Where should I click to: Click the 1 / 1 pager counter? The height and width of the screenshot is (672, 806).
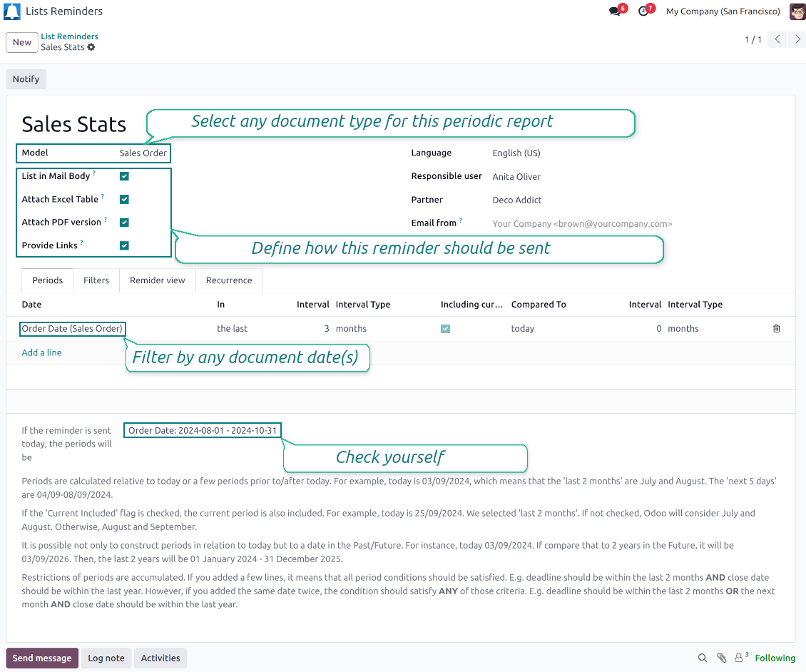tap(753, 39)
